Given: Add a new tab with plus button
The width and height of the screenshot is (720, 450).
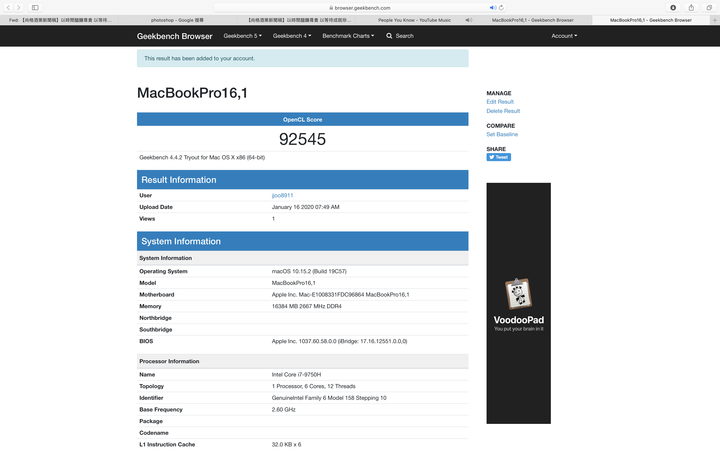Looking at the screenshot, I should (x=714, y=20).
